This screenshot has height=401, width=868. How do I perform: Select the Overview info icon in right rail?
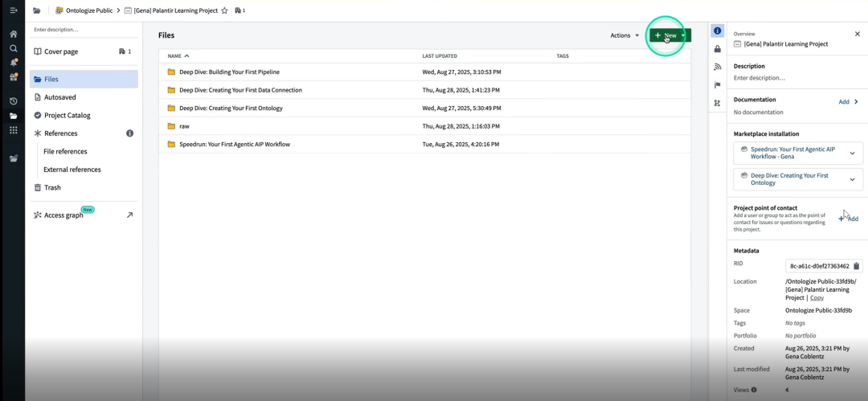[x=718, y=31]
